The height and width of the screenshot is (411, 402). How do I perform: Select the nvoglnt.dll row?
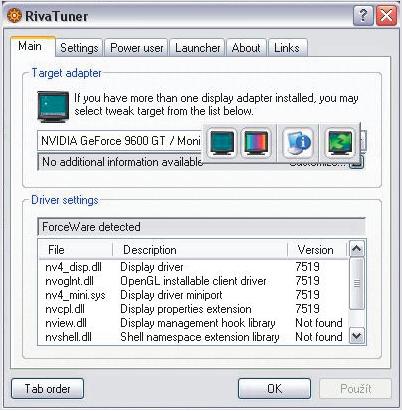(193, 281)
